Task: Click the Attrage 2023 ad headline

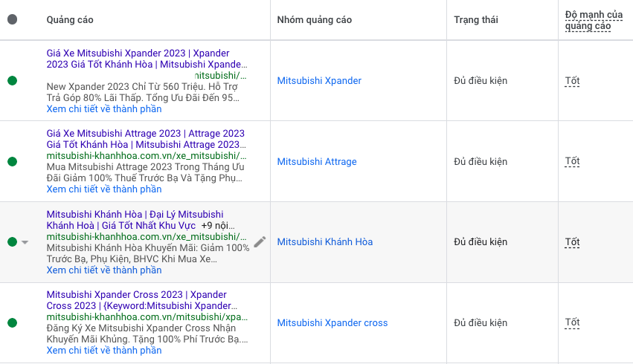Action: (145, 139)
